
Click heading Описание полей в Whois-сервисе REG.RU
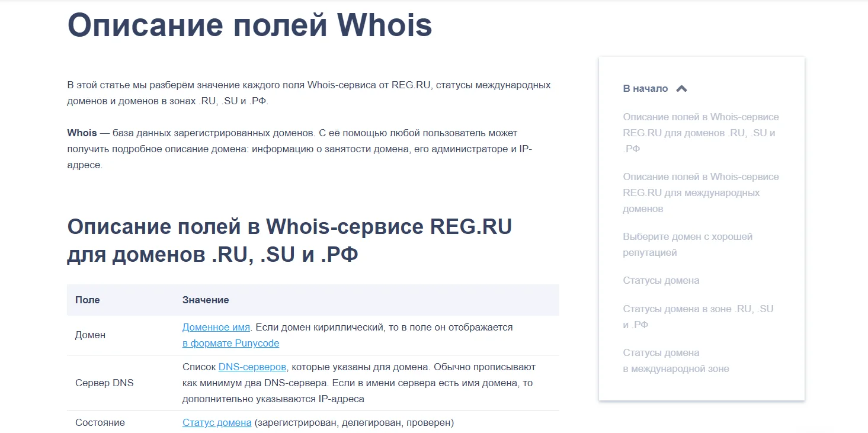[x=289, y=241]
